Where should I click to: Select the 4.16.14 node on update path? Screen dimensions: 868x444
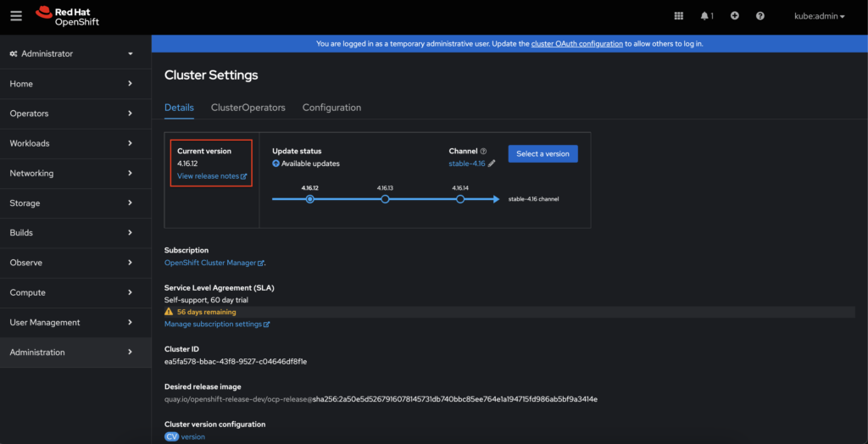460,199
